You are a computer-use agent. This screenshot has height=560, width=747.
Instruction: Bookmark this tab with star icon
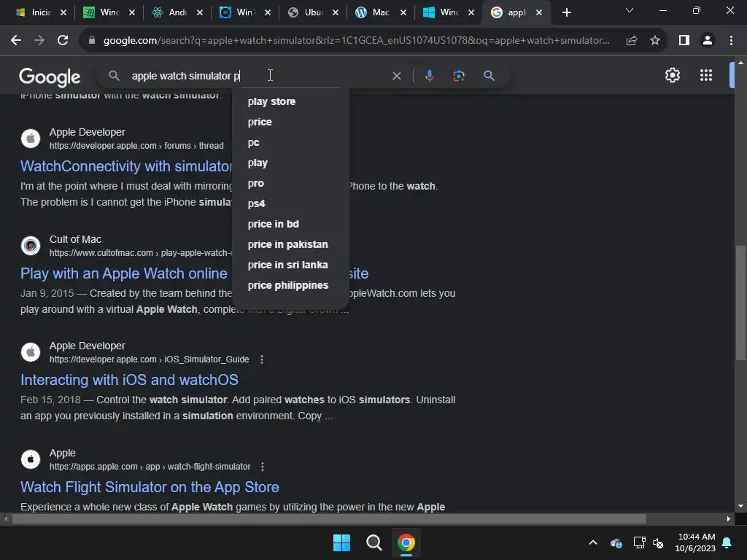pos(655,41)
